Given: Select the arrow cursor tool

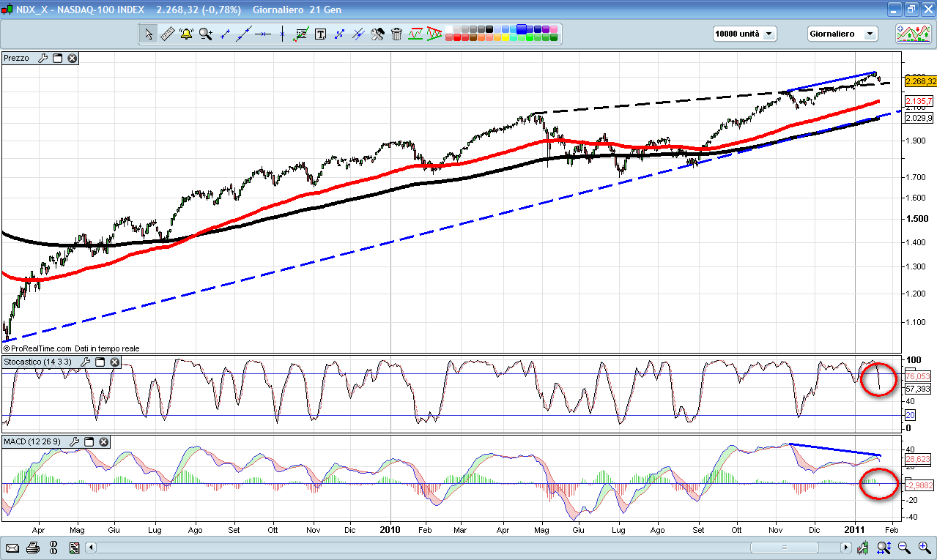Looking at the screenshot, I should [x=149, y=34].
